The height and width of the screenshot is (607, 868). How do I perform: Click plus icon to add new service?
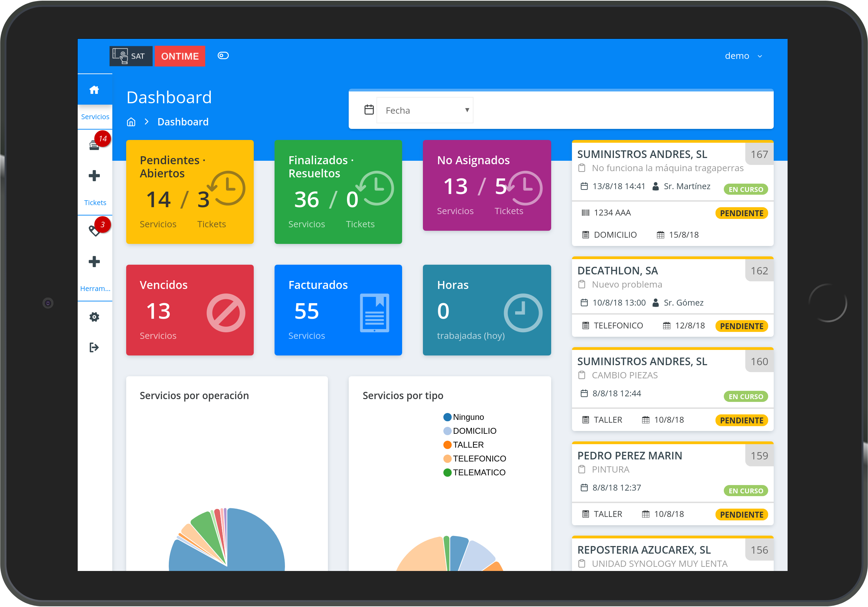(x=94, y=176)
